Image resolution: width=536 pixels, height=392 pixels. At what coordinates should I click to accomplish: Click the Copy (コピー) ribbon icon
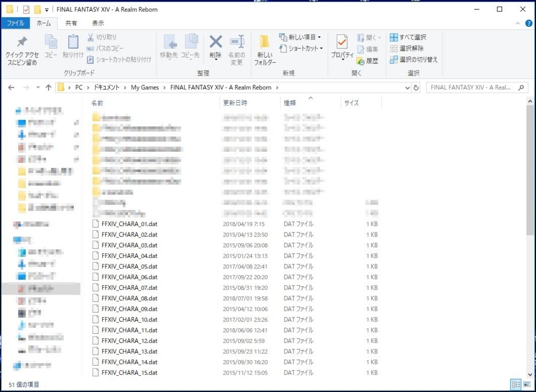(x=51, y=46)
